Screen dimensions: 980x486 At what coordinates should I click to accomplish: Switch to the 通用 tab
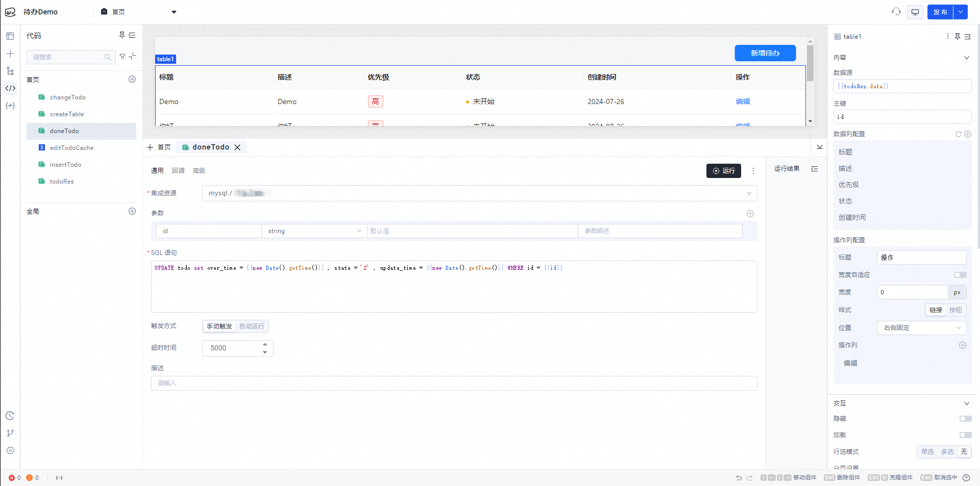click(157, 171)
